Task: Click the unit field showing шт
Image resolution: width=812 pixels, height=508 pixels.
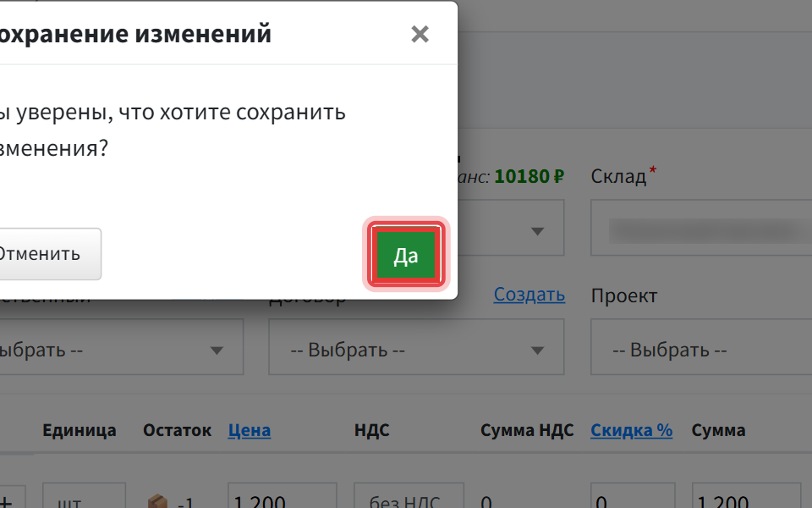Action: point(84,498)
